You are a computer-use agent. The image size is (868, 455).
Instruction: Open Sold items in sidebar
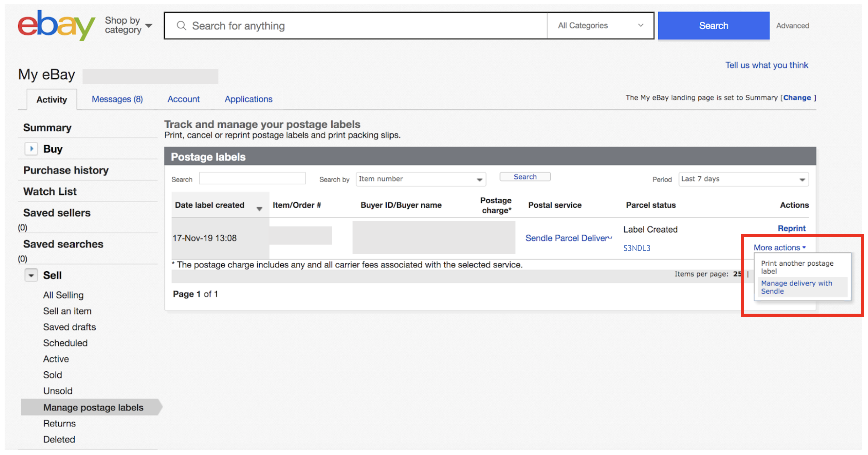[x=53, y=375]
